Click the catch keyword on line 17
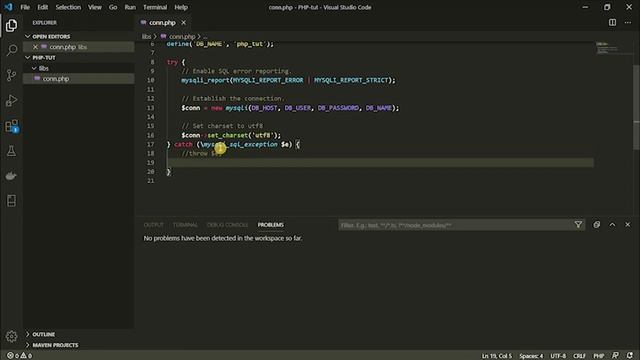Image resolution: width=640 pixels, height=360 pixels. pos(183,144)
